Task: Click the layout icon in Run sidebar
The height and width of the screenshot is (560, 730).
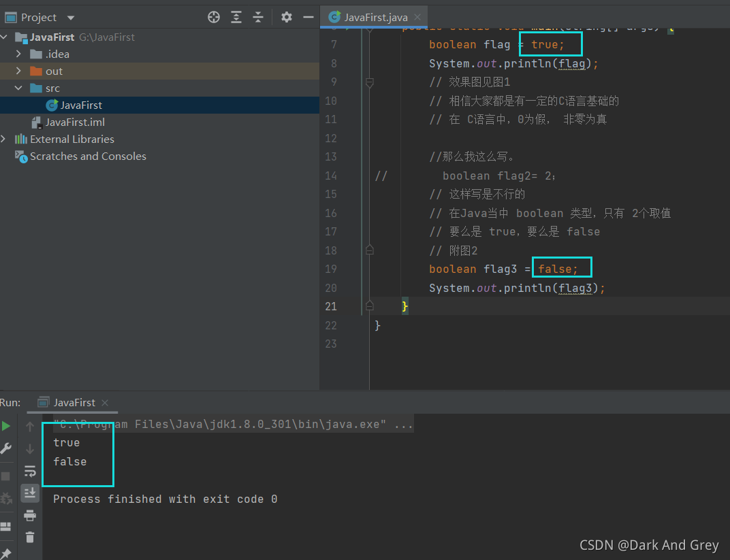Action: tap(5, 527)
